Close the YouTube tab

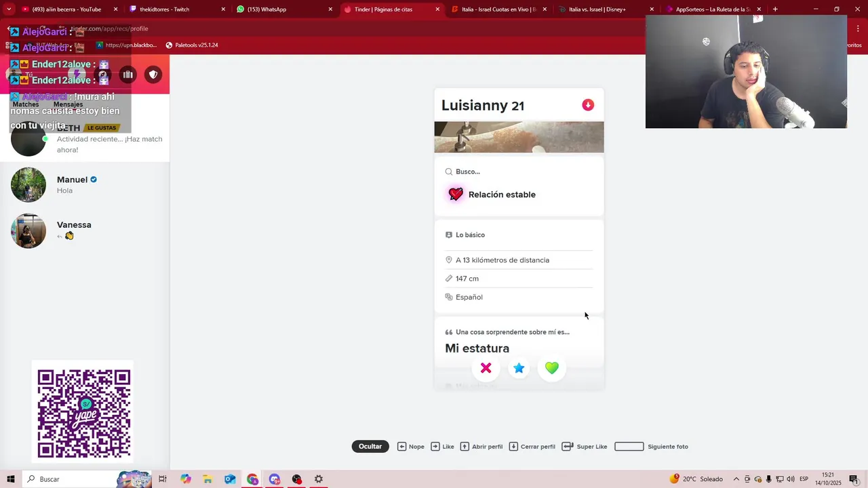pos(116,9)
